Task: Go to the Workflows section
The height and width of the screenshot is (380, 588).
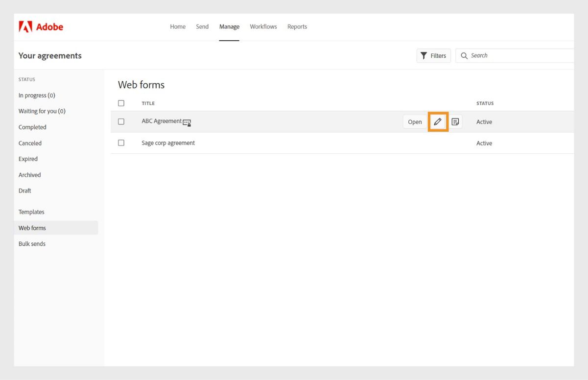Action: tap(263, 26)
